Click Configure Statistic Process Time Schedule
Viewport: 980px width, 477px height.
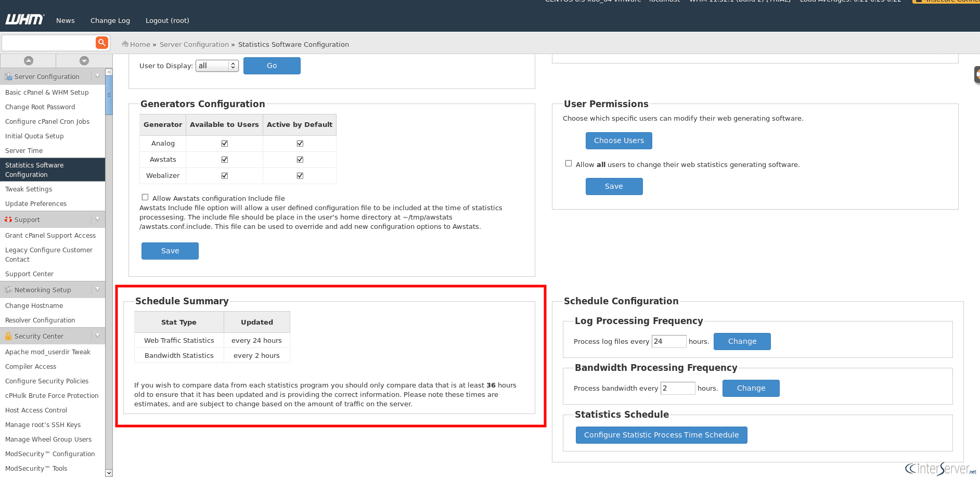[x=661, y=435]
